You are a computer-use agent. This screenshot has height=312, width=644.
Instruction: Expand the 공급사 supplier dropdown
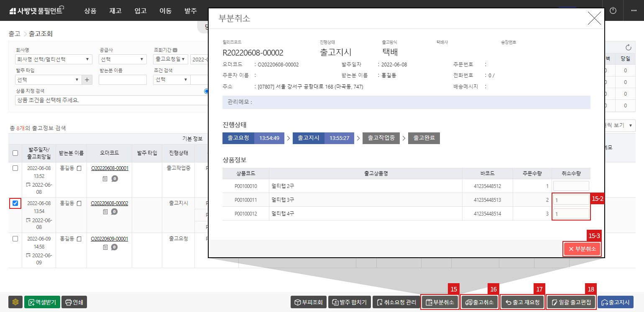coord(122,59)
